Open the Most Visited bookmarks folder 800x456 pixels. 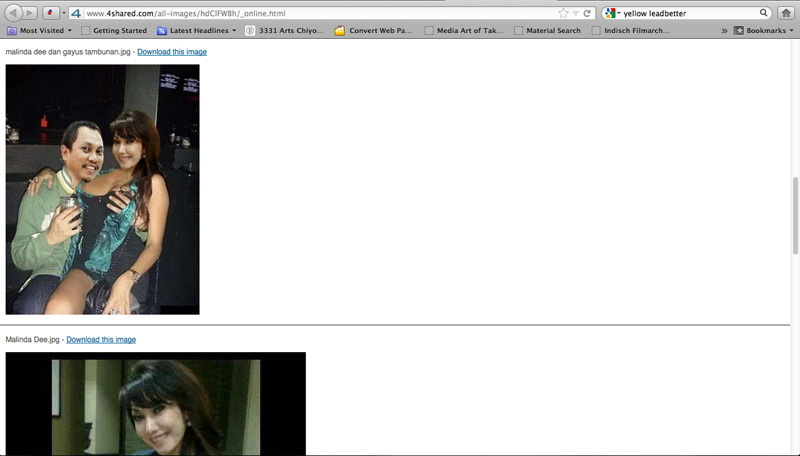click(x=39, y=31)
